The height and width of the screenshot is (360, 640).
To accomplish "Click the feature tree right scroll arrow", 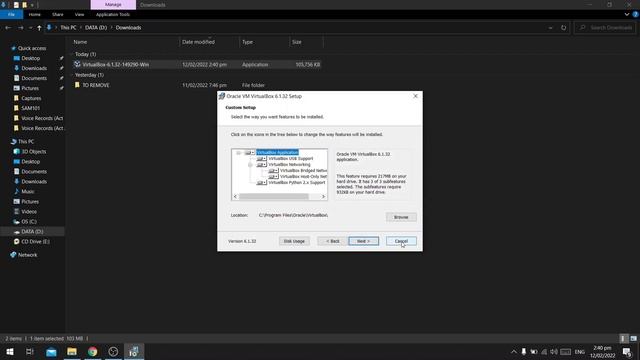I will pos(323,197).
